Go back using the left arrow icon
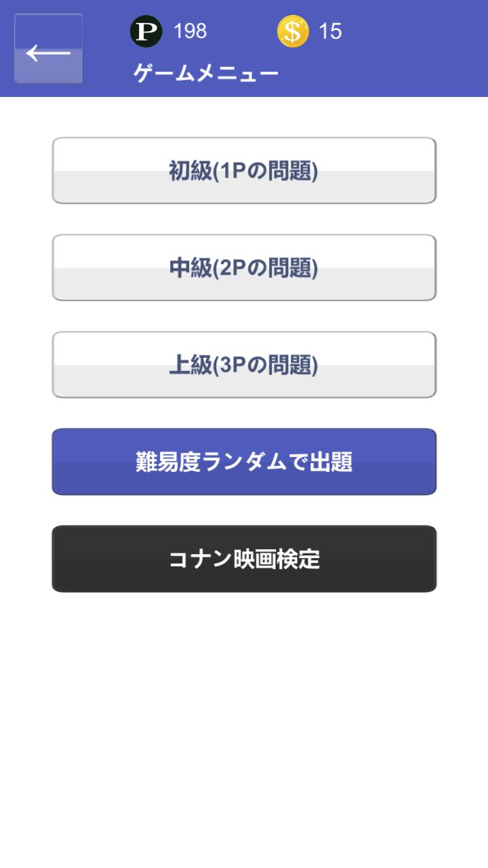This screenshot has height=868, width=488. click(48, 49)
